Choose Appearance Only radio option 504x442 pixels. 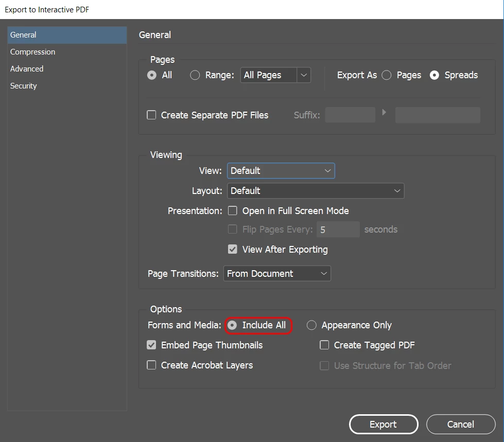click(x=311, y=325)
